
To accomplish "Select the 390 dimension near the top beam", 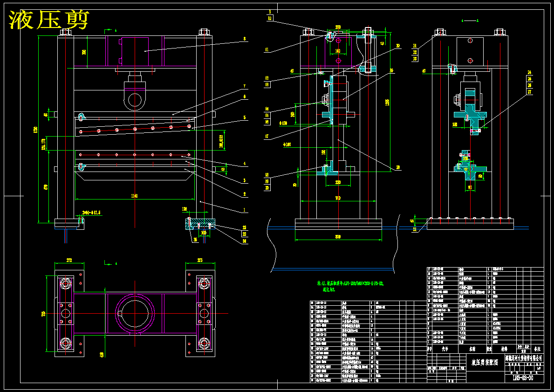I will point(84,52).
